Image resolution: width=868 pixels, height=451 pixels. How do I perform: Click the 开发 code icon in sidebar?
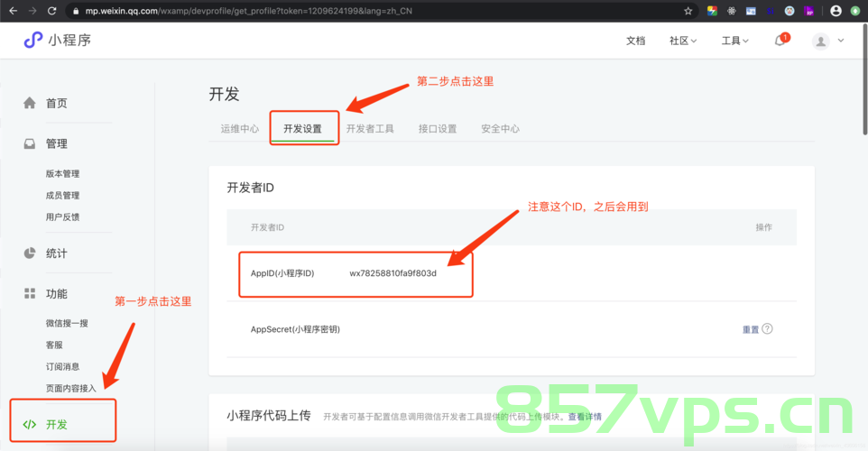[x=30, y=425]
